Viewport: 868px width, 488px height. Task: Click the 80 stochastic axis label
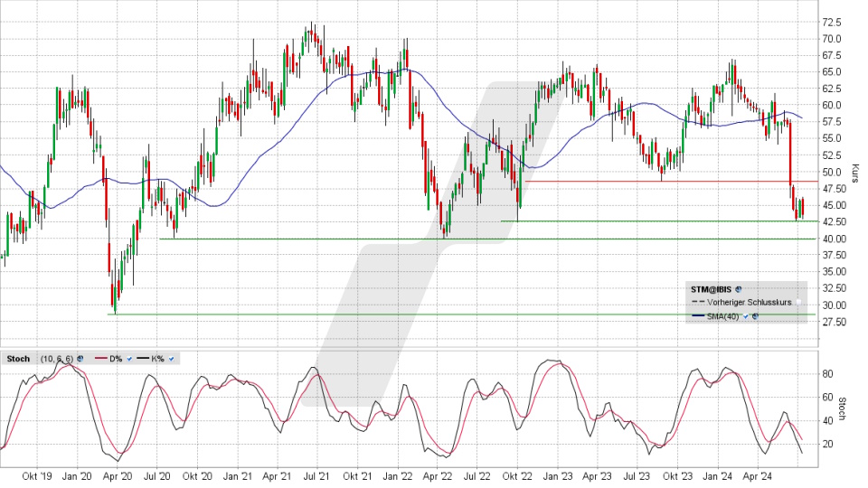pos(827,374)
